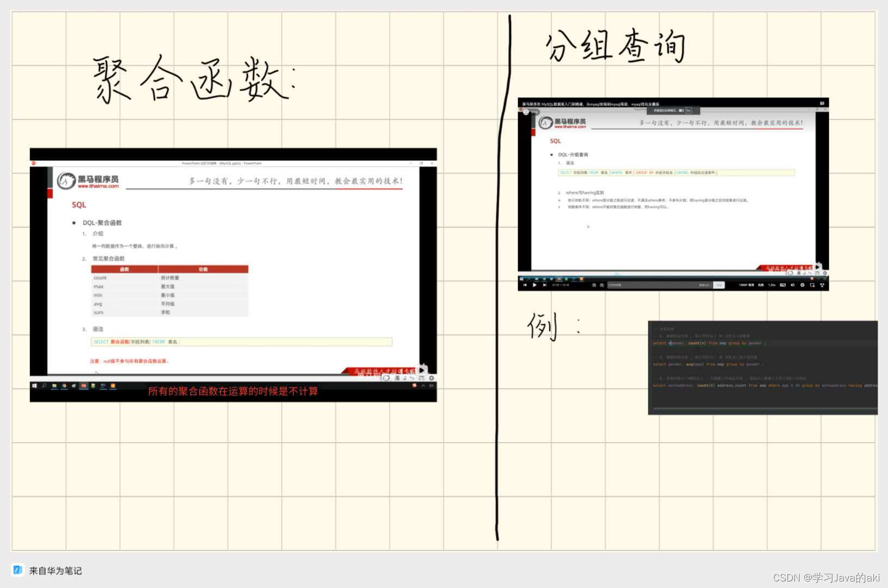Click the taskbar search icon in left screenshot
Viewport: 888px width, 588px height.
pos(44,385)
